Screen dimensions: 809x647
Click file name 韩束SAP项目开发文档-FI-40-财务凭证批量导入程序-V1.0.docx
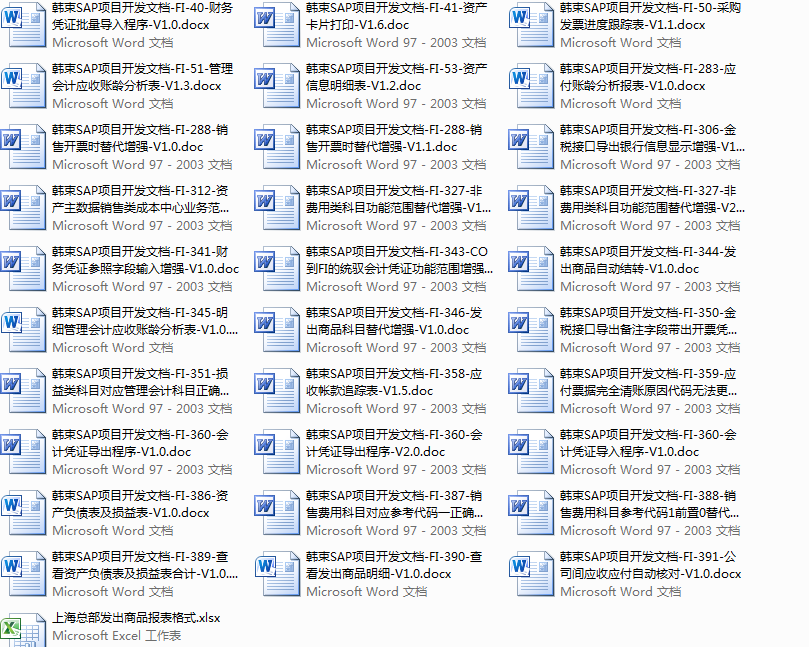[x=142, y=16]
